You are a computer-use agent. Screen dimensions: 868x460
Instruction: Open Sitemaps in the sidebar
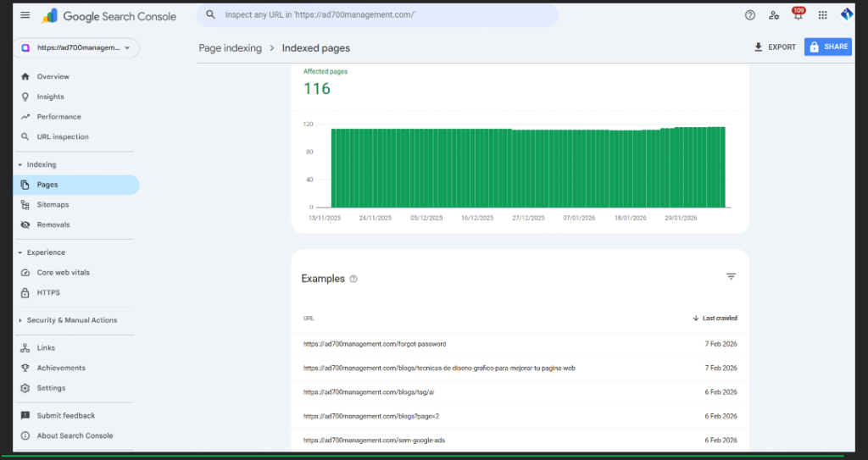coord(53,205)
